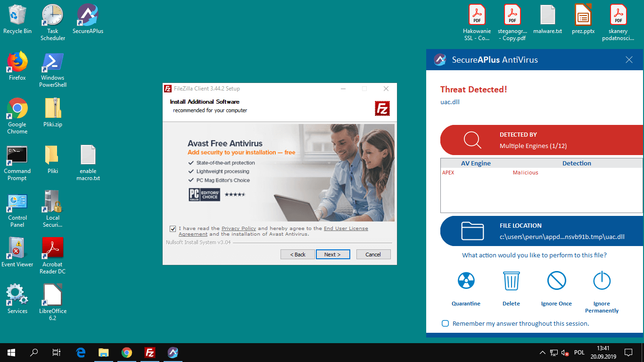Screen dimensions: 644x362
Task: Open the Recycle Bin desktop icon
Action: tap(17, 19)
